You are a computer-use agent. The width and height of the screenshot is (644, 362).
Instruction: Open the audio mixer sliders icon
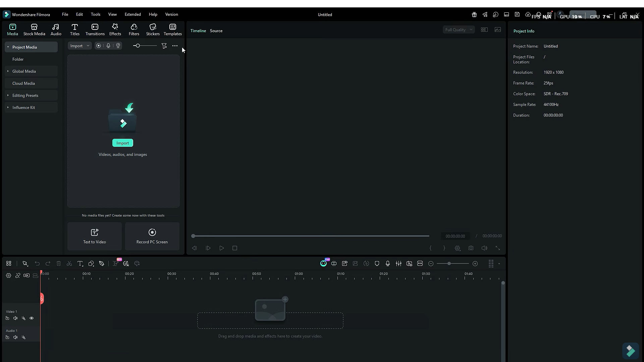click(x=398, y=264)
